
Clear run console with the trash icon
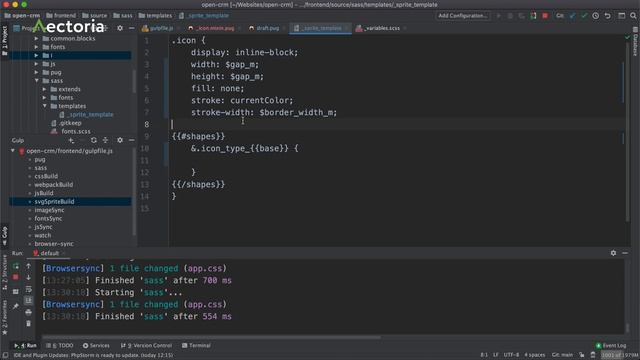[29, 324]
